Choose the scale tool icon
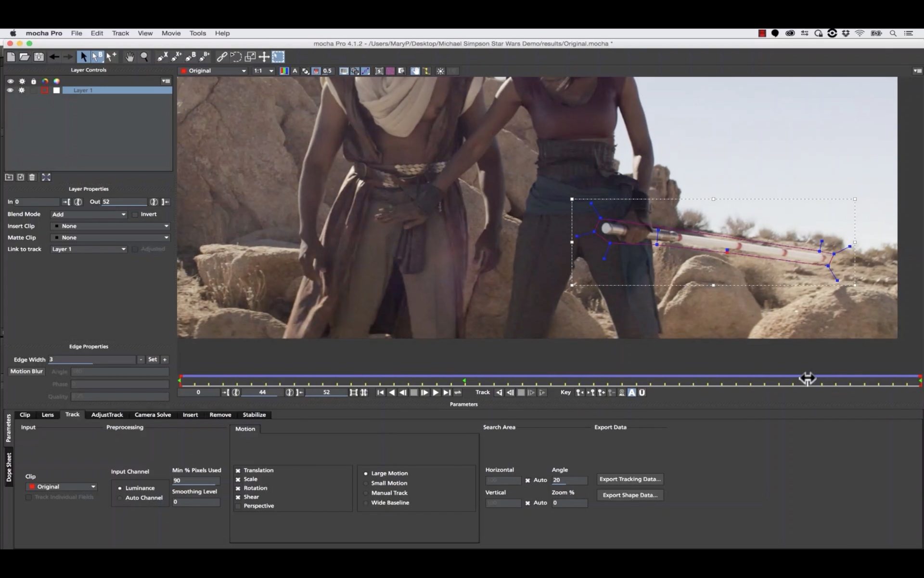Screen dimensions: 924x578 coord(250,57)
